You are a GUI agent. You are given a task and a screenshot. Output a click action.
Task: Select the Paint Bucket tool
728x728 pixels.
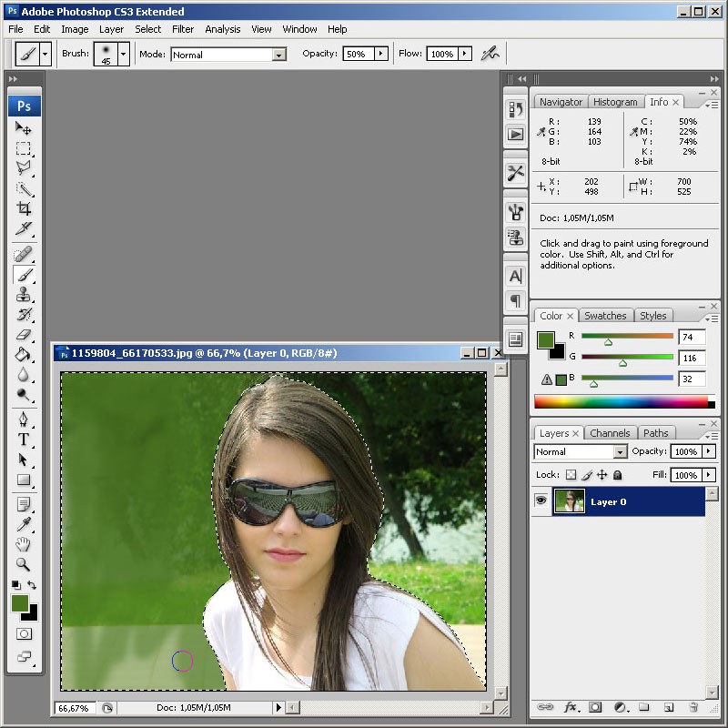[x=24, y=355]
